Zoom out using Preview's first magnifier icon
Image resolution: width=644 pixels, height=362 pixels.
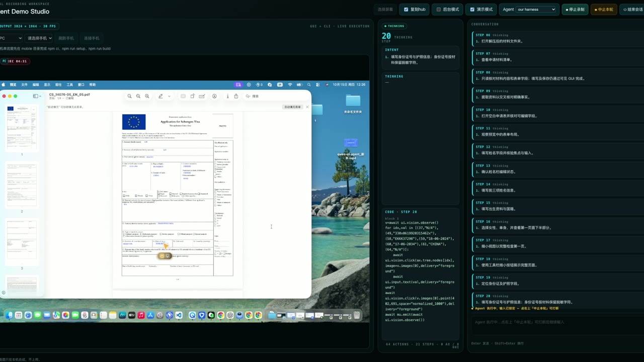point(130,96)
